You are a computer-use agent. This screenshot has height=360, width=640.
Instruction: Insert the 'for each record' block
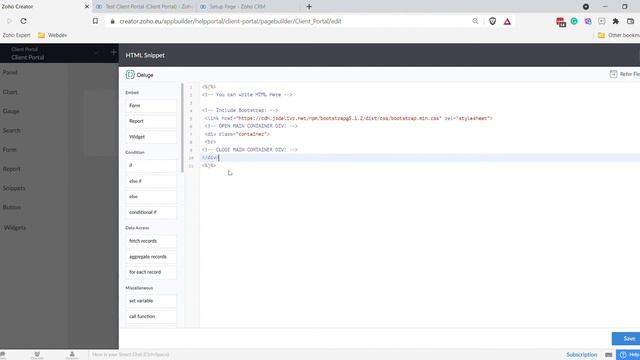[x=151, y=272]
